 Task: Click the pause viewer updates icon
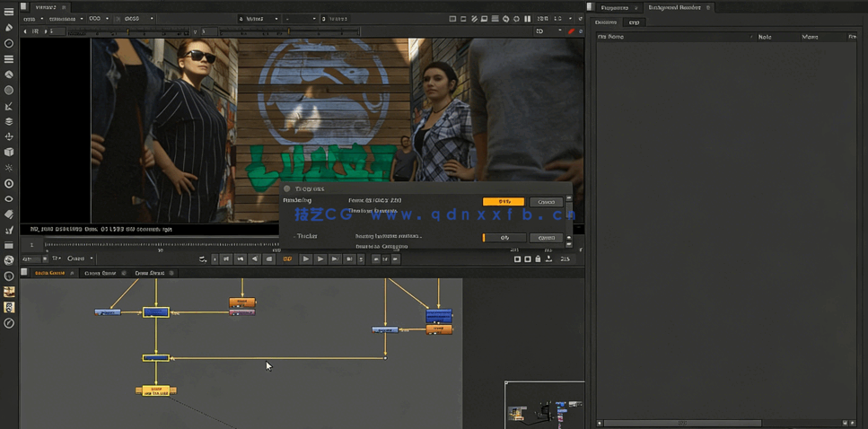(527, 18)
